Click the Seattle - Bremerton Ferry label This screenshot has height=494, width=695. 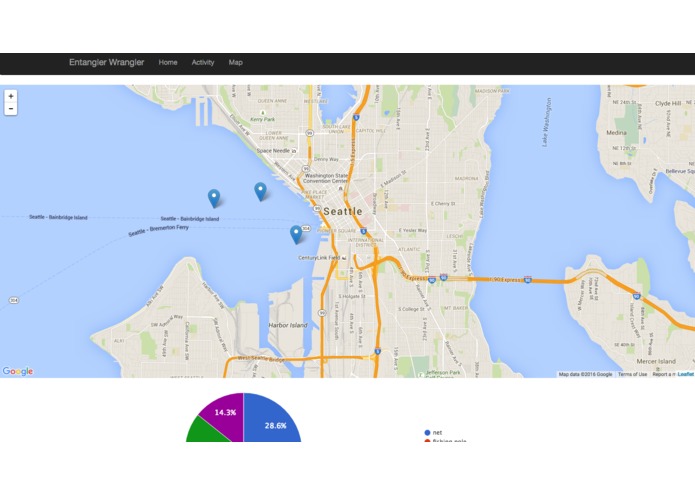[x=158, y=230]
